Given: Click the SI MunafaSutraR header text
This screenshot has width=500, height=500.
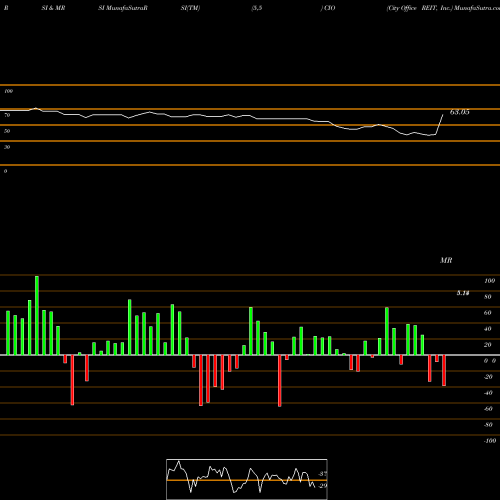Looking at the screenshot, I should pyautogui.click(x=123, y=8).
